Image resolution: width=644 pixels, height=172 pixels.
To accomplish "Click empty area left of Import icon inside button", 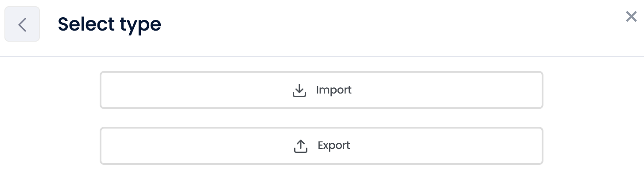I will 195,90.
